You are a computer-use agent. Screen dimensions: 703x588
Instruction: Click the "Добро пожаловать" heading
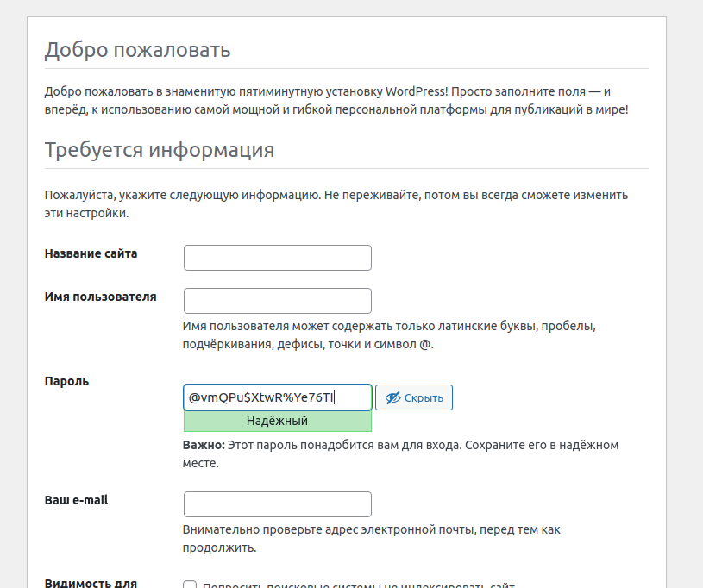pos(137,49)
